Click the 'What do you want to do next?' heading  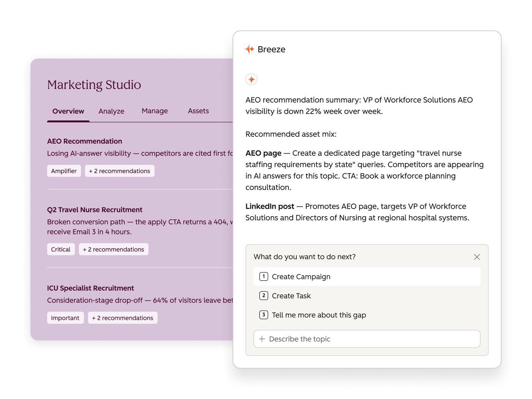[x=305, y=257]
